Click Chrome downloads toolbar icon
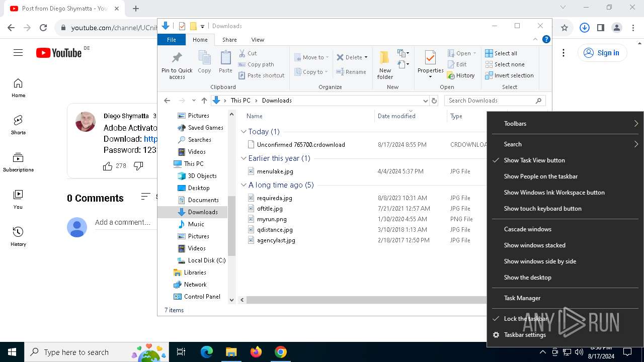The width and height of the screenshot is (644, 362). (x=584, y=28)
